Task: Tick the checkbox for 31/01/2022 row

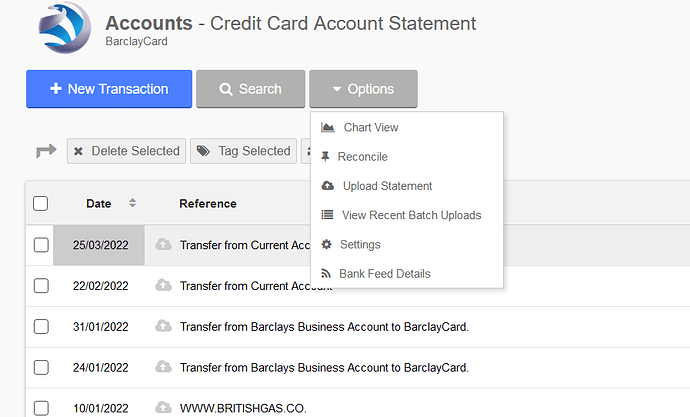Action: coord(41,327)
